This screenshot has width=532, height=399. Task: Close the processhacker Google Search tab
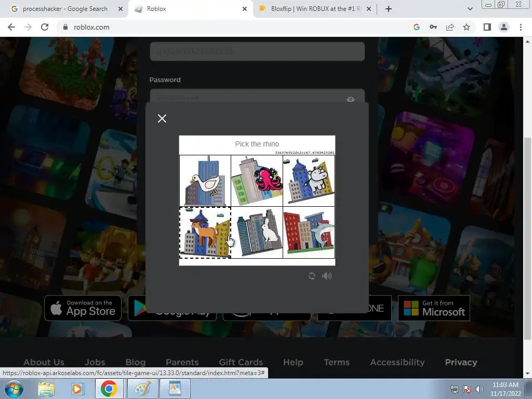point(120,9)
